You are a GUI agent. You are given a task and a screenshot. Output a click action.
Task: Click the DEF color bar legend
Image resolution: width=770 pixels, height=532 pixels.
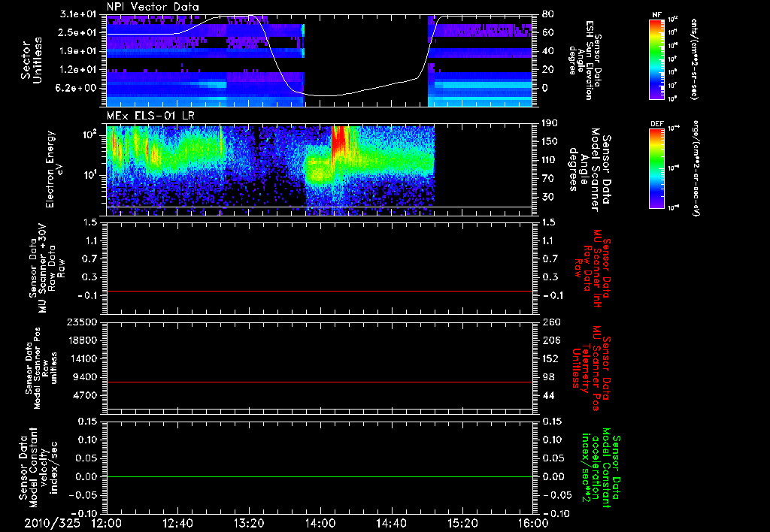[x=656, y=168]
